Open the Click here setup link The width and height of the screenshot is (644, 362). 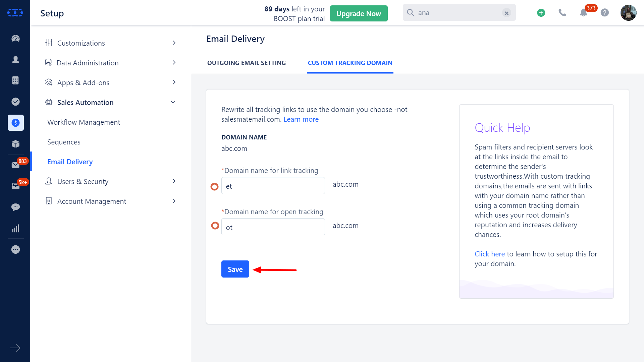489,254
